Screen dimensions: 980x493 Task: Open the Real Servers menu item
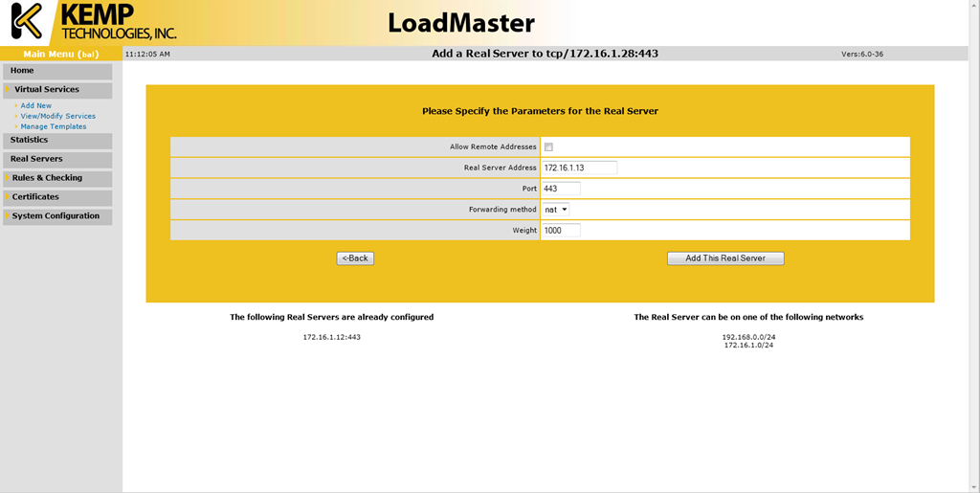coord(57,159)
